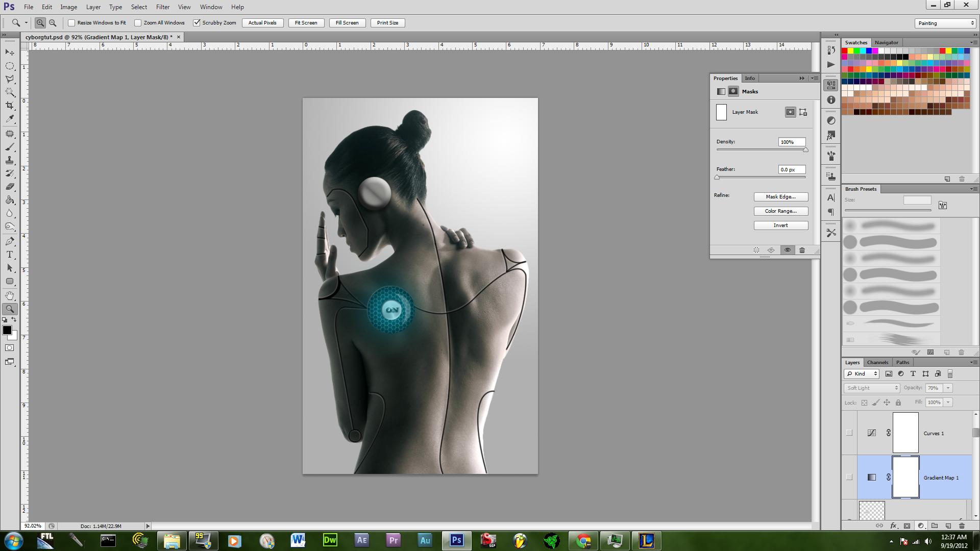This screenshot has width=980, height=551.
Task: Switch to the Channels tab
Action: (877, 362)
